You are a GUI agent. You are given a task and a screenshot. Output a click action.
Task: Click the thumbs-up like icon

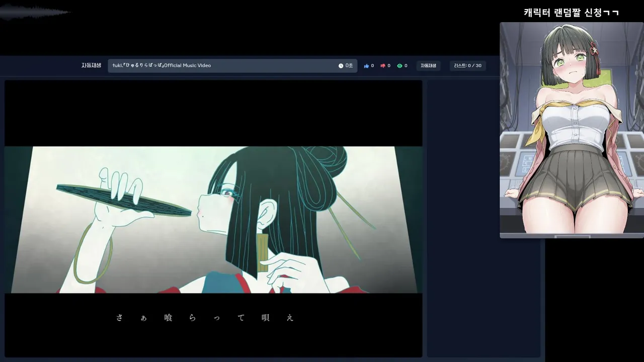pyautogui.click(x=366, y=66)
